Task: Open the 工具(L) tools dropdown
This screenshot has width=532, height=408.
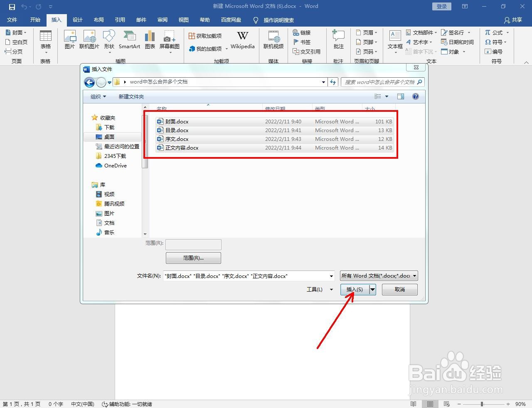Action: pos(320,290)
